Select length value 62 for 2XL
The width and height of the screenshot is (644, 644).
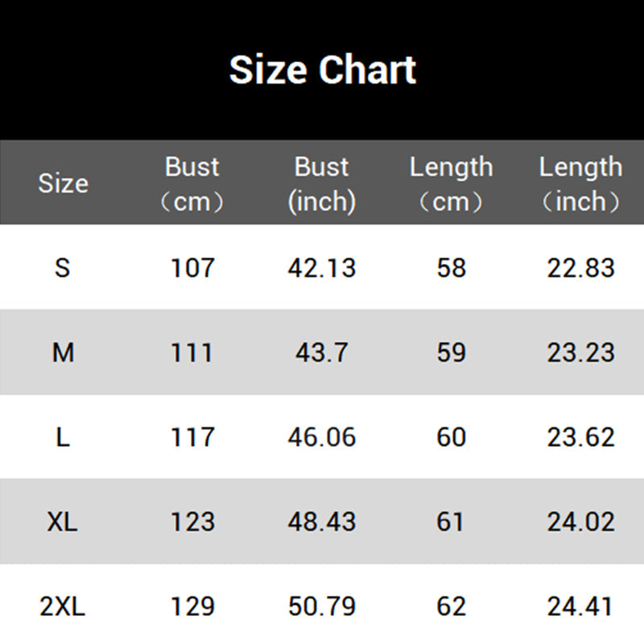coord(451,606)
